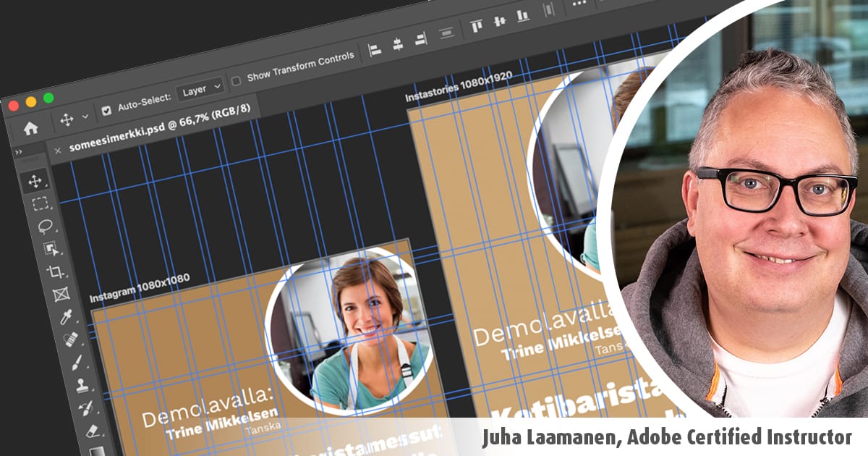Click the distribute vertically icon
Viewport: 868px width, 456px height.
pos(446,33)
